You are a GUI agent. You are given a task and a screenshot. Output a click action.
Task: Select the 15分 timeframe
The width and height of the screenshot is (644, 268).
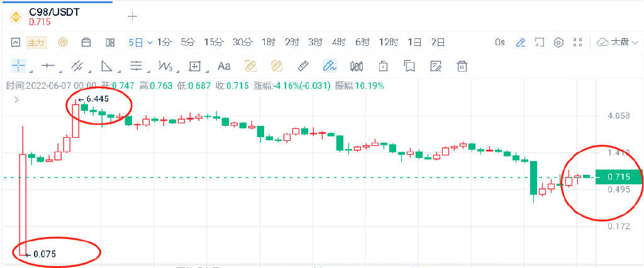pyautogui.click(x=214, y=42)
